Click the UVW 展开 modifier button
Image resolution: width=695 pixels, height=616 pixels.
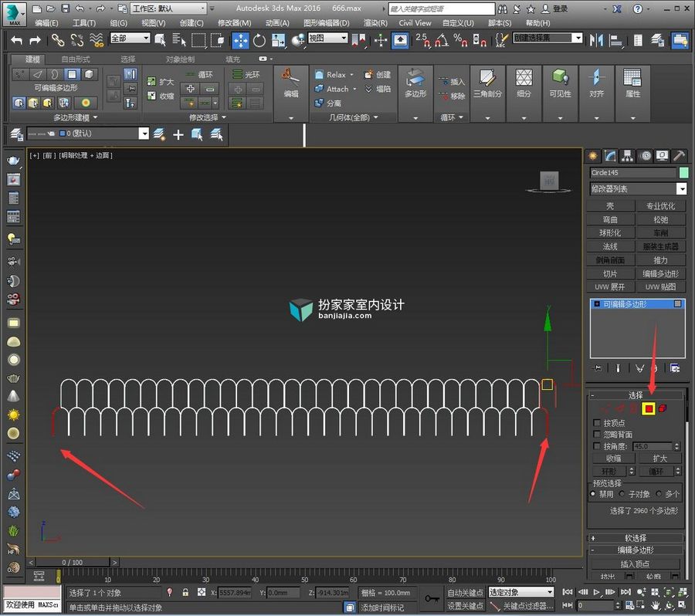(610, 286)
